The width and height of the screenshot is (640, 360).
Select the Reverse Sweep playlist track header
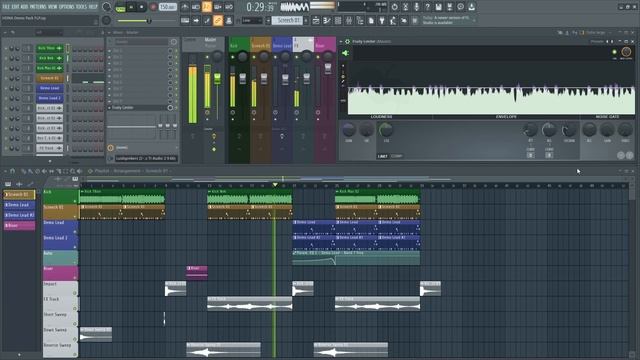60,350
